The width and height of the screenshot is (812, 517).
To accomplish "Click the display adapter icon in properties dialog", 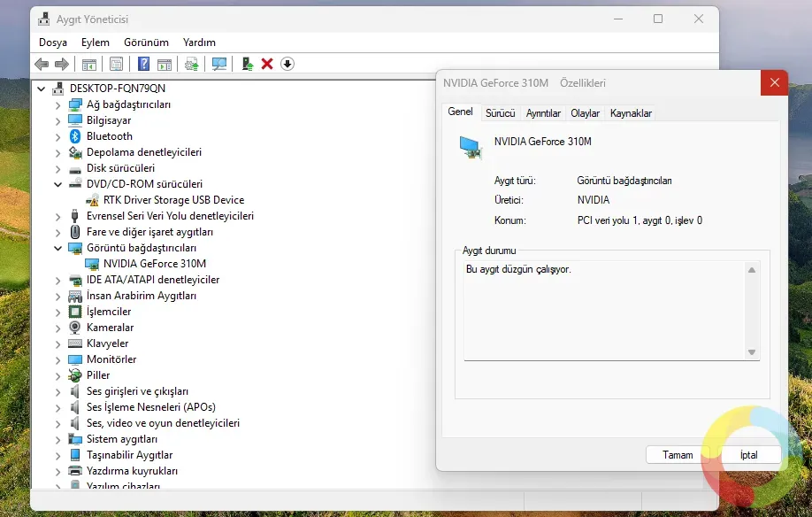I will coord(471,147).
